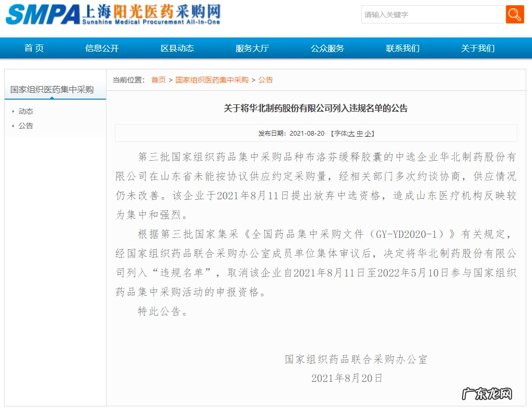Click the orange magnifier search icon
The image size is (532, 409).
(515, 14)
